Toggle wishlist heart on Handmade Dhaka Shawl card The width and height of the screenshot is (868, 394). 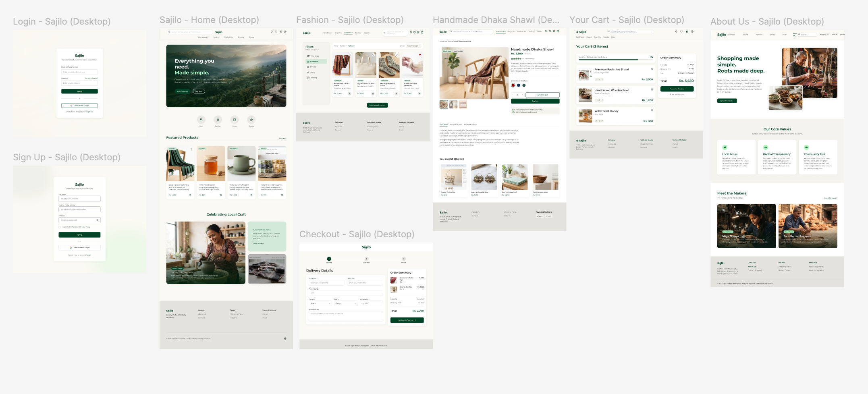point(350,55)
